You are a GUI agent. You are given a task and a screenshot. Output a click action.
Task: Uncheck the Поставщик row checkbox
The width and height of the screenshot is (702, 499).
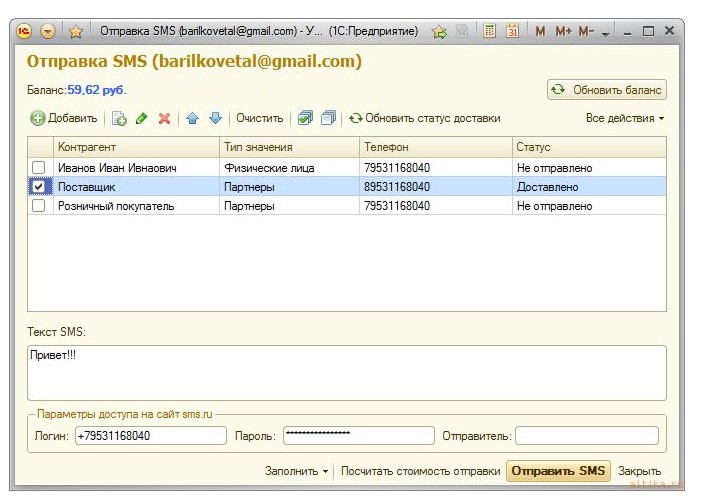[x=39, y=187]
